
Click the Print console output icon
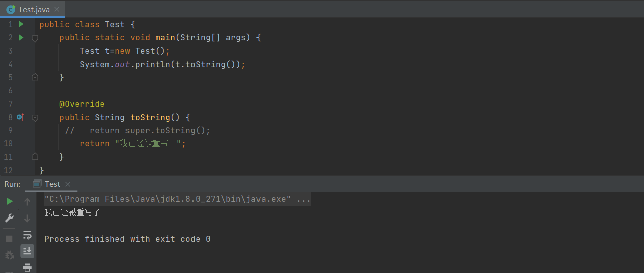(27, 267)
